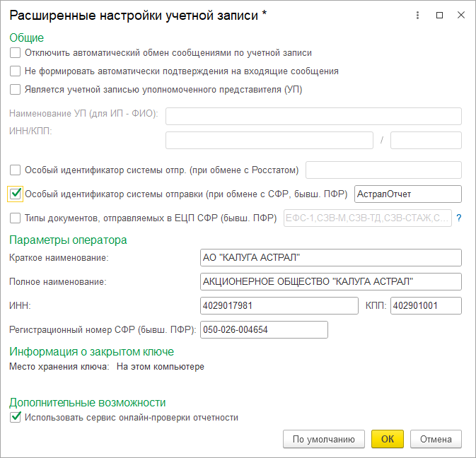Click the 'По умолчанию' button
The height and width of the screenshot is (458, 476).
pyautogui.click(x=323, y=439)
